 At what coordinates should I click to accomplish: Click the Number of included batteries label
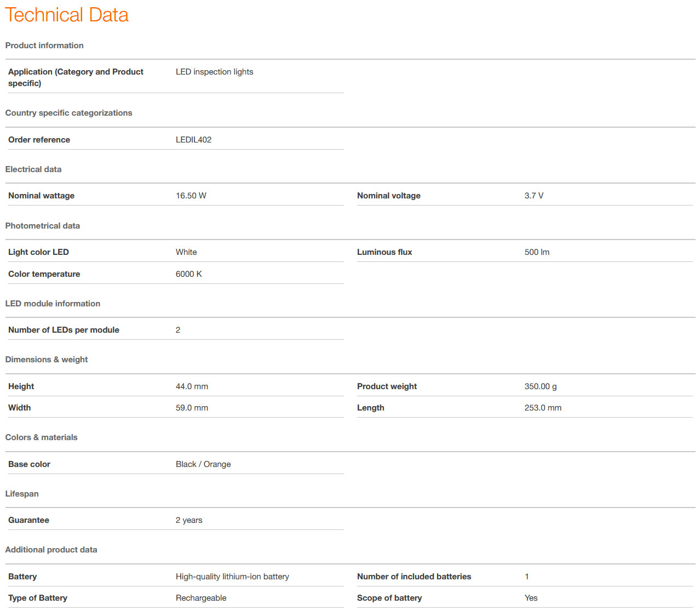(x=414, y=577)
